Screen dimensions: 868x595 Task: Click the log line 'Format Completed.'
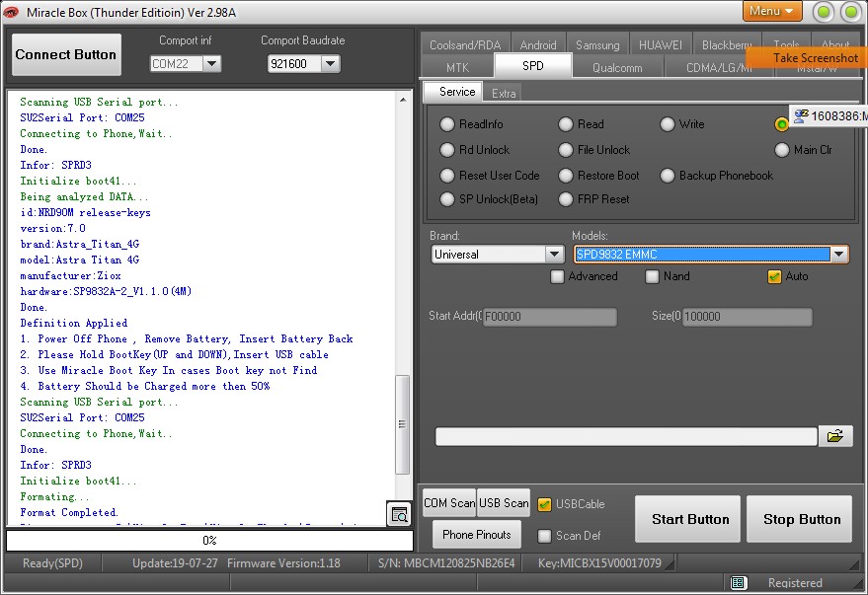(69, 512)
